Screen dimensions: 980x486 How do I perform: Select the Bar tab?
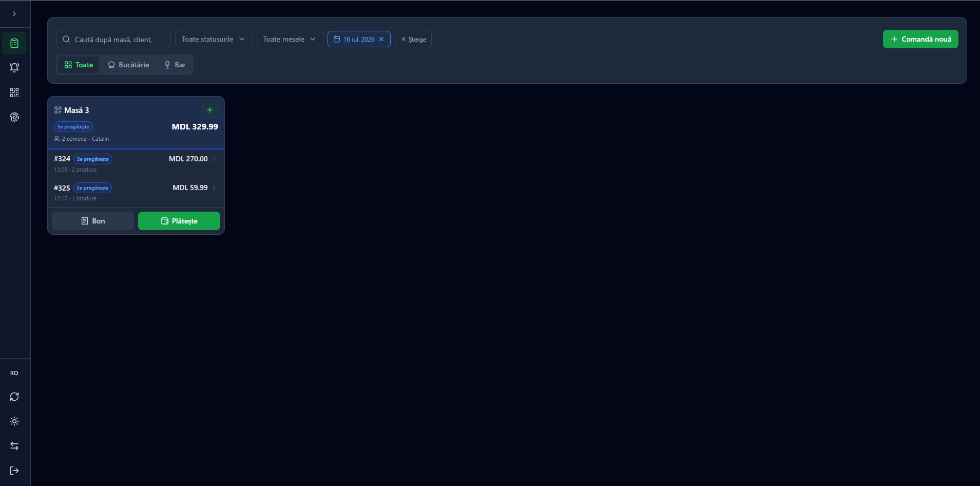click(x=175, y=65)
